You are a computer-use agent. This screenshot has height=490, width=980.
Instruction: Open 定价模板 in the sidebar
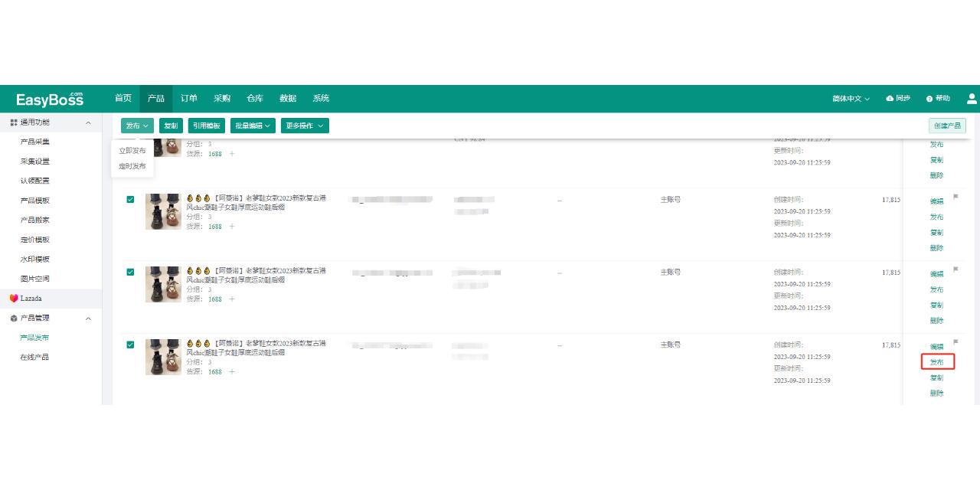(x=34, y=240)
